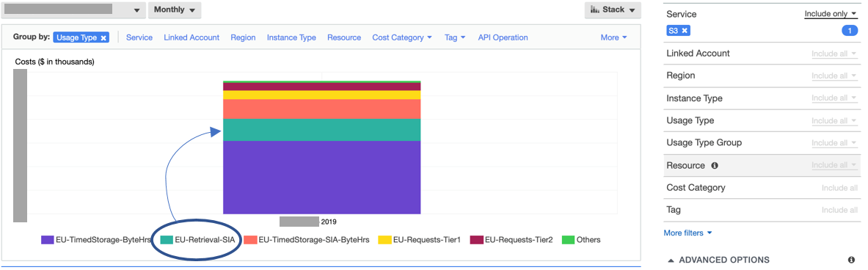This screenshot has height=270, width=868.
Task: Open the Monthly granularity dropdown
Action: tap(175, 10)
